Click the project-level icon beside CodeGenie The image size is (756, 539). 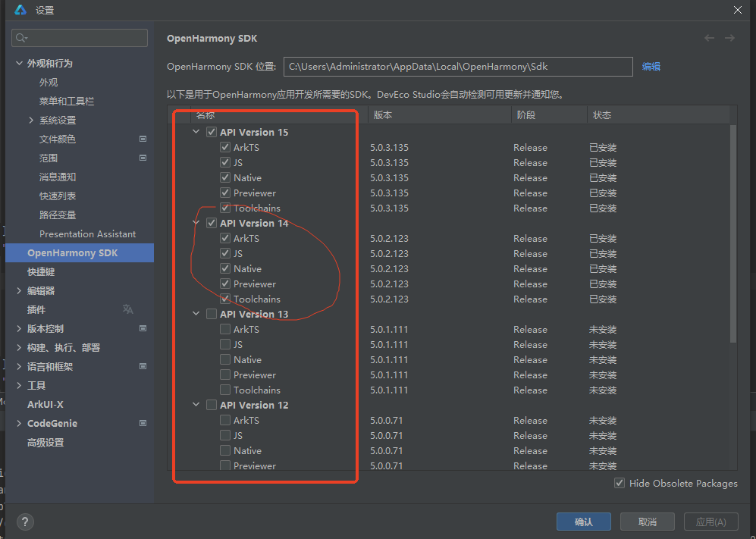[x=143, y=423]
